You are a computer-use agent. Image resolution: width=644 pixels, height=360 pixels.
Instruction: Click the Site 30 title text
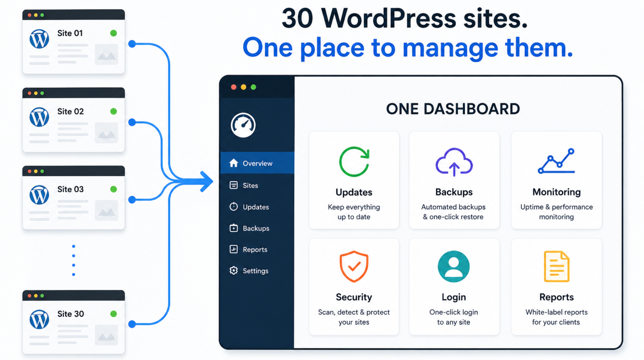[71, 314]
